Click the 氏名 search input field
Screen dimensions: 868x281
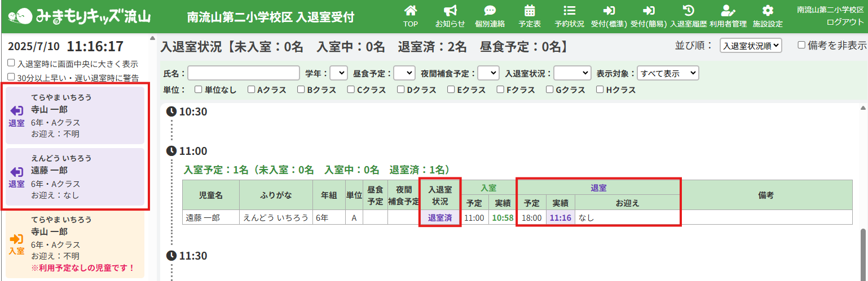click(x=244, y=73)
